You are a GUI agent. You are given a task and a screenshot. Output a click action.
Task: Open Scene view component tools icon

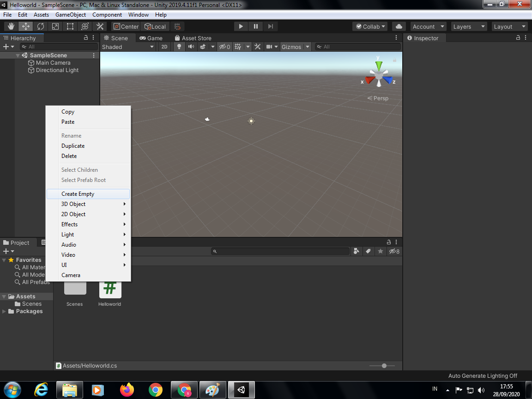tap(258, 47)
